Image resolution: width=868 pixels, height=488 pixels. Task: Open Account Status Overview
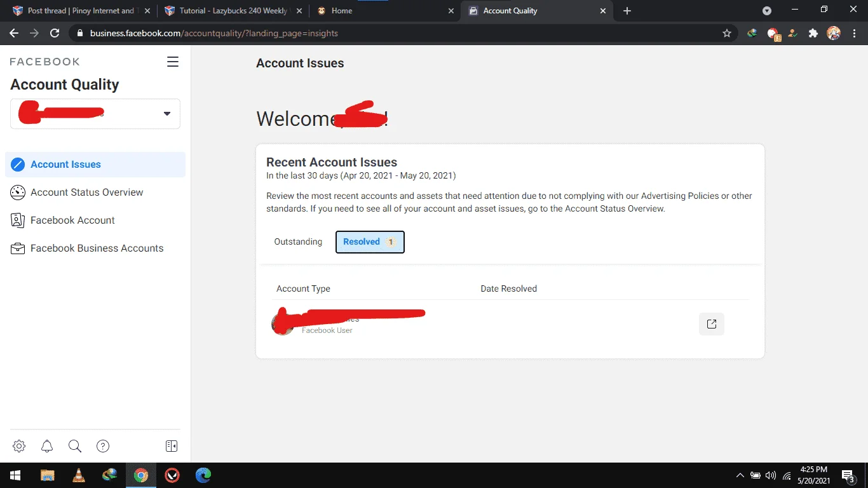(95, 193)
